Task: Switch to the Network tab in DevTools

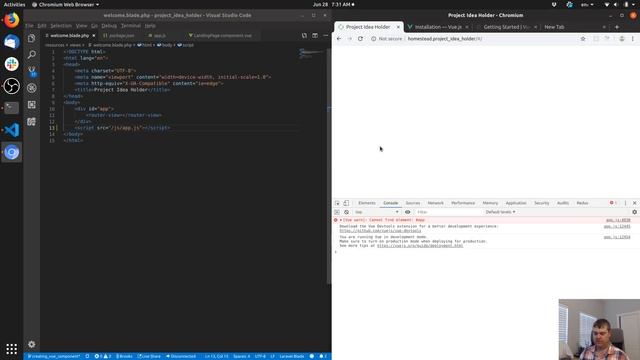Action: [436, 203]
